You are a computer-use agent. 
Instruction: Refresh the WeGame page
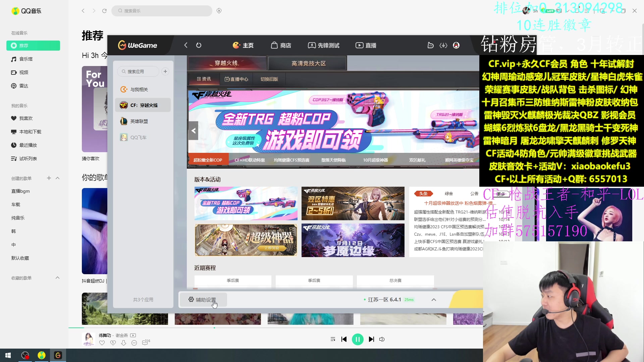click(199, 45)
